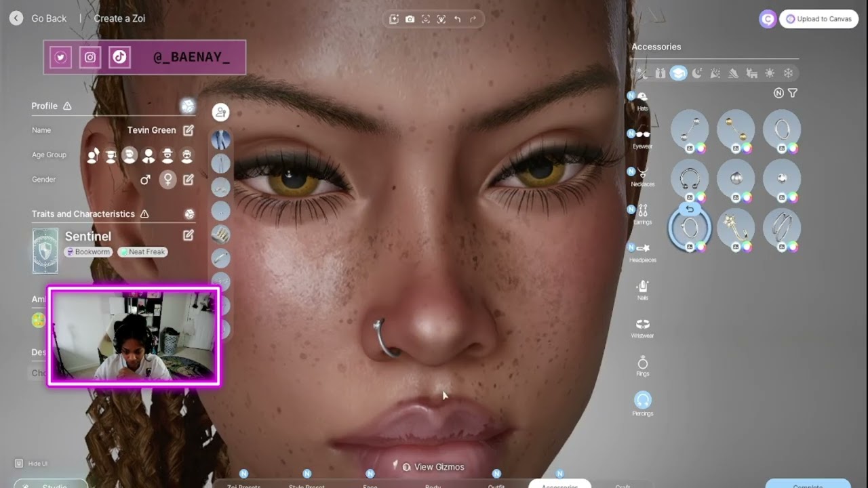This screenshot has width=868, height=488.
Task: Open the Wristwear accessory category
Action: pos(643,328)
